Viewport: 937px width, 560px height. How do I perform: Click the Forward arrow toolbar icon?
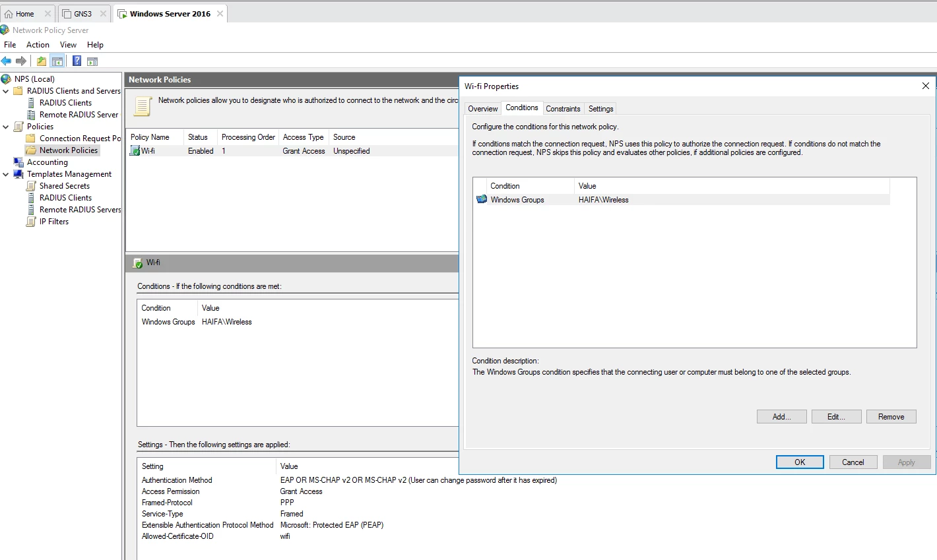[21, 61]
